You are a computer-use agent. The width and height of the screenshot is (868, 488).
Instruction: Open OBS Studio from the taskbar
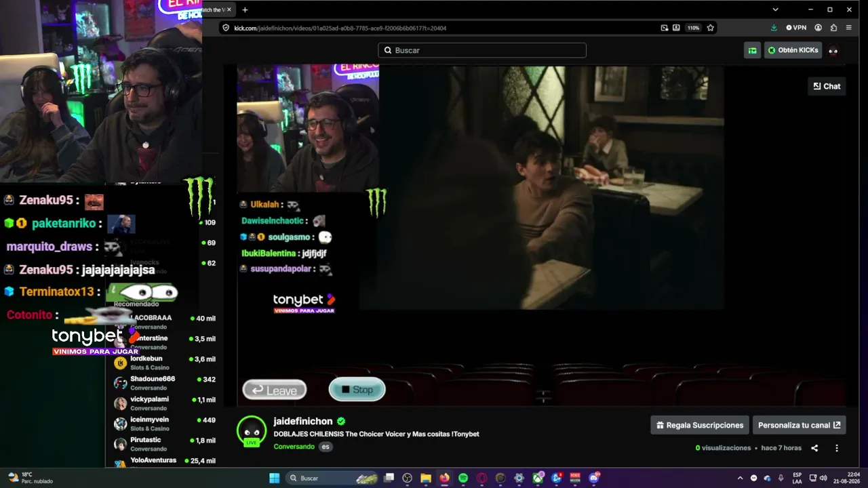[x=407, y=478]
